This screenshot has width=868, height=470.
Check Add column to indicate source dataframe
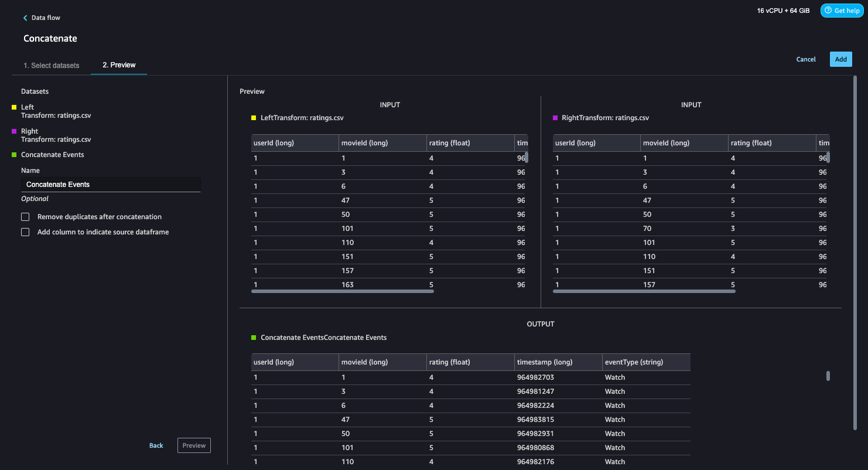pyautogui.click(x=25, y=232)
